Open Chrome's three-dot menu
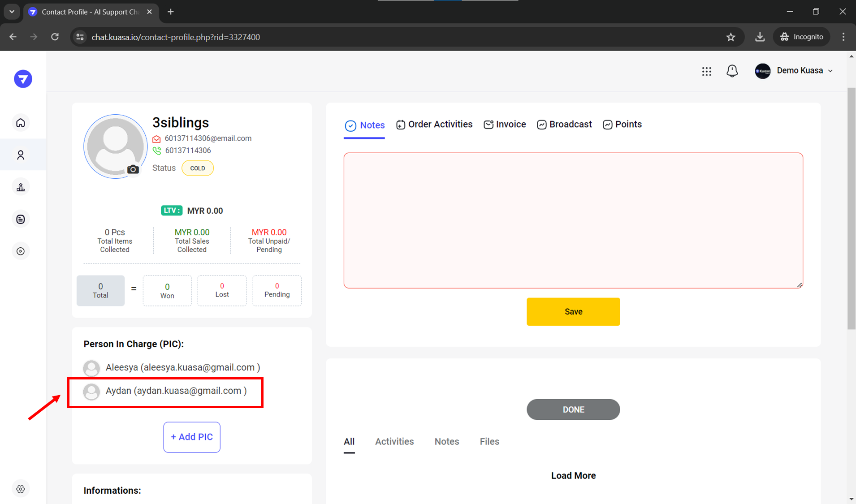This screenshot has width=856, height=504. [x=843, y=37]
